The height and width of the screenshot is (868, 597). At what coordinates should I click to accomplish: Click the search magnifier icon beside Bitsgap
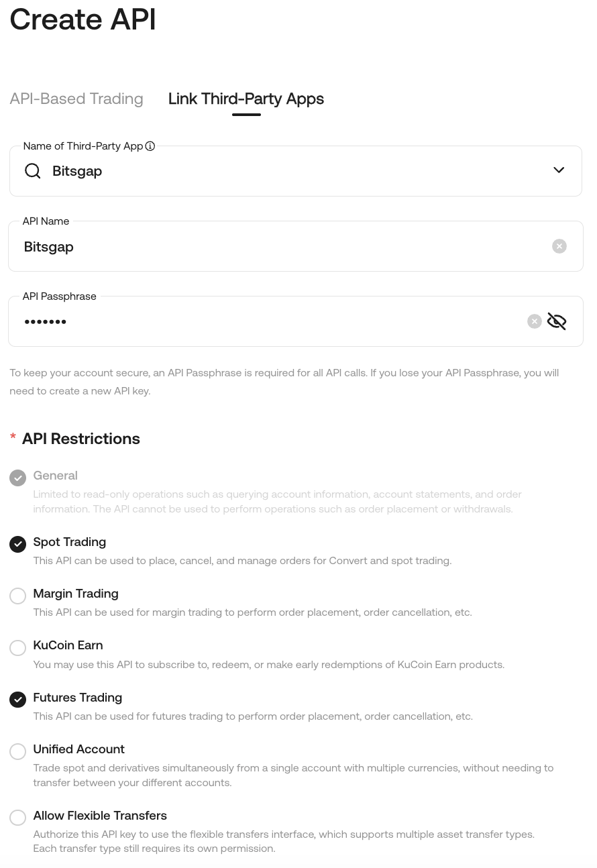point(32,171)
